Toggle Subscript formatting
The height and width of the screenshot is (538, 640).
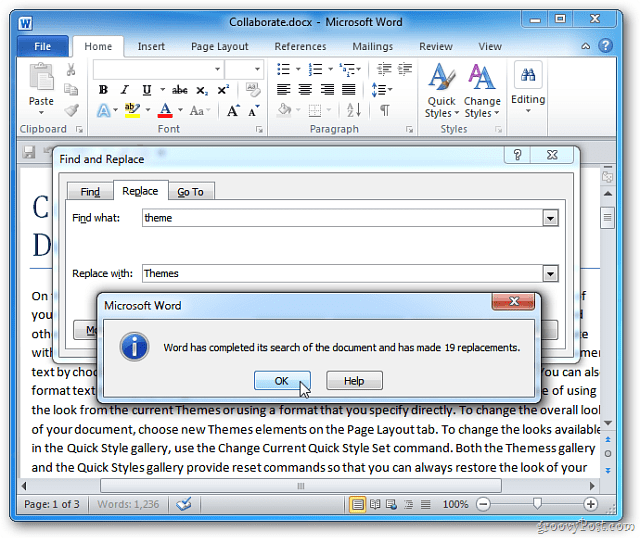click(202, 90)
